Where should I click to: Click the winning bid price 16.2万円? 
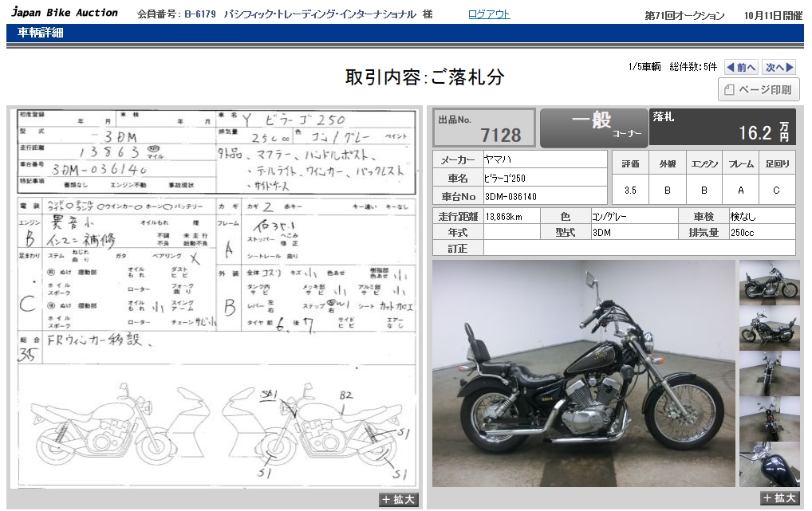click(x=763, y=132)
